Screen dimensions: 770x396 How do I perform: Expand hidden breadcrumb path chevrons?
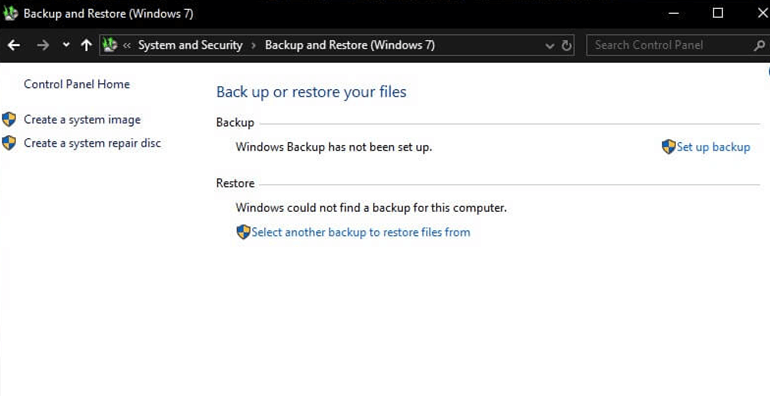click(127, 46)
